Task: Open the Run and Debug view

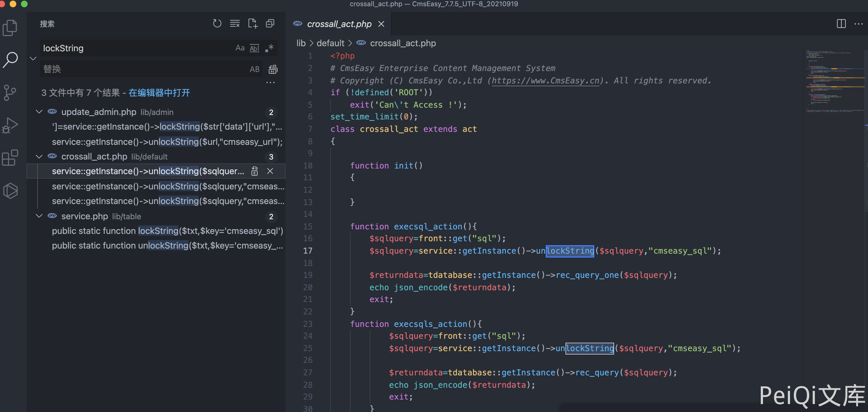Action: click(10, 125)
